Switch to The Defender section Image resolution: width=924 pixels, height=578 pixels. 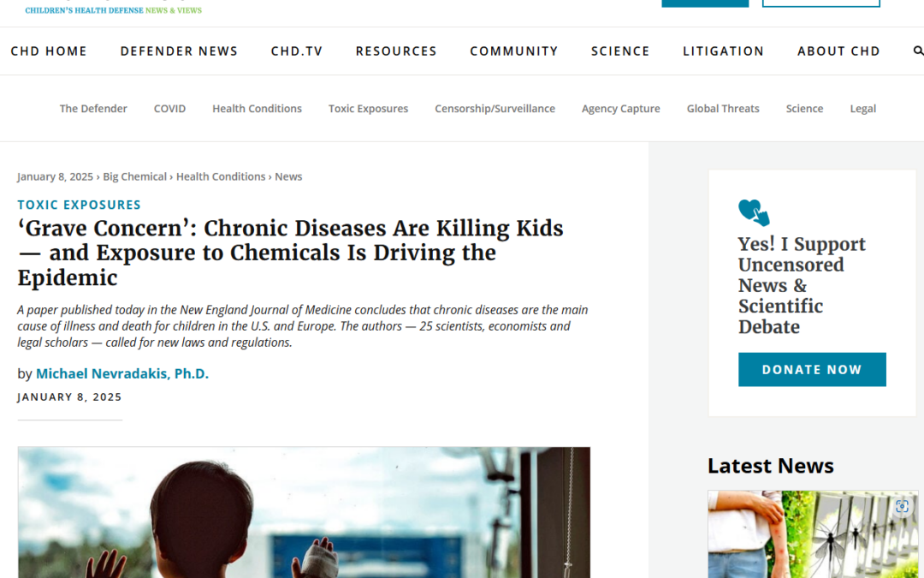tap(92, 108)
